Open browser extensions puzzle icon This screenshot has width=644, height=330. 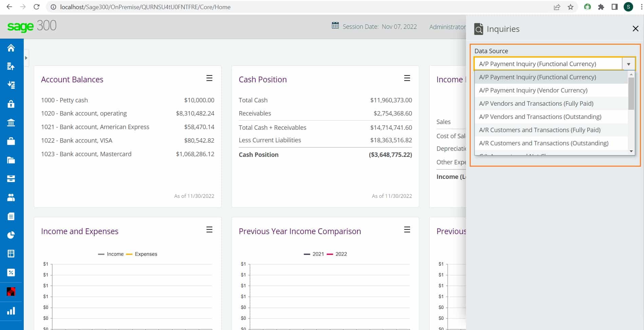(601, 7)
